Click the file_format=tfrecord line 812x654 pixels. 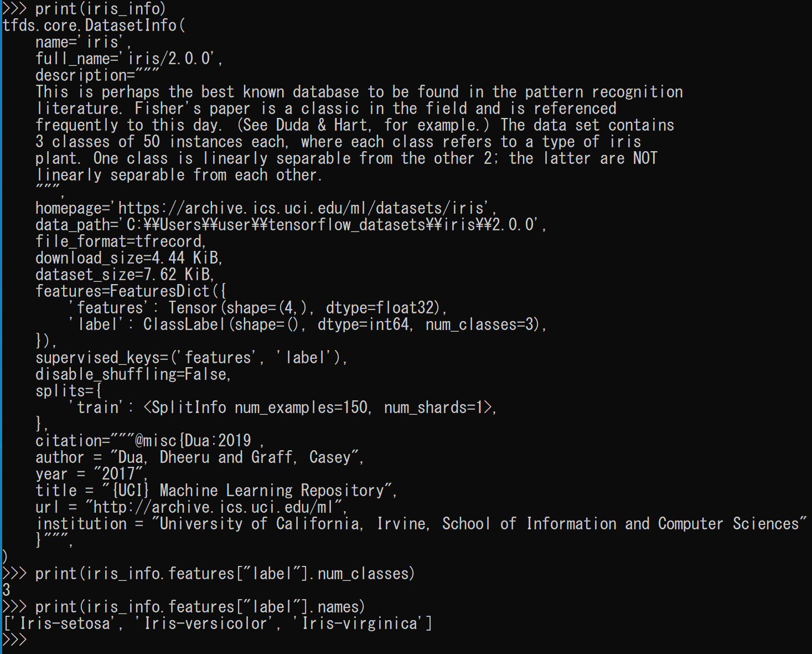[x=121, y=241]
